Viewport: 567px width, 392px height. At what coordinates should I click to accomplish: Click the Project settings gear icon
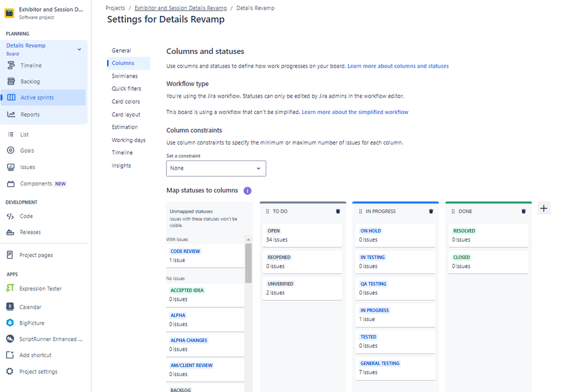pos(10,372)
